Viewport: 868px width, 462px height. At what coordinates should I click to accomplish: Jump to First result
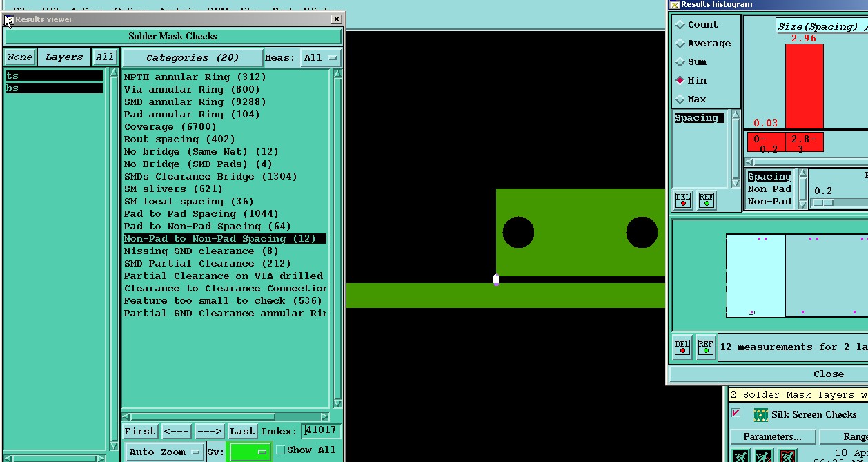click(x=140, y=431)
